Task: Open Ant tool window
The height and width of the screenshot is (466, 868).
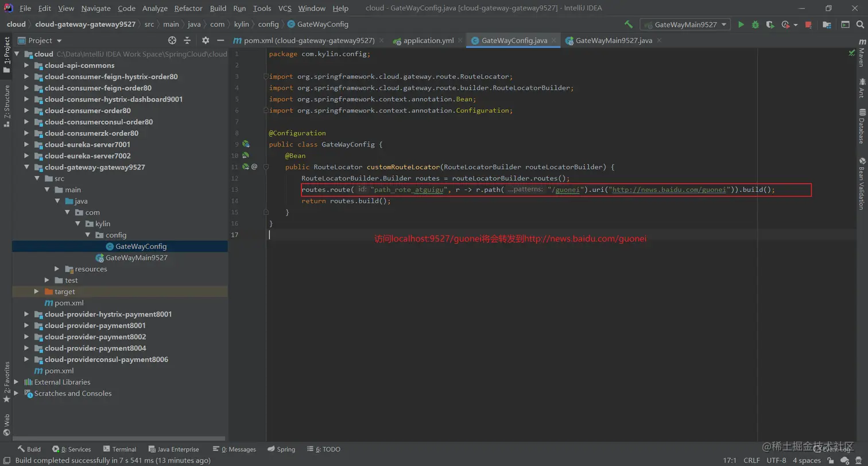Action: pos(862,88)
